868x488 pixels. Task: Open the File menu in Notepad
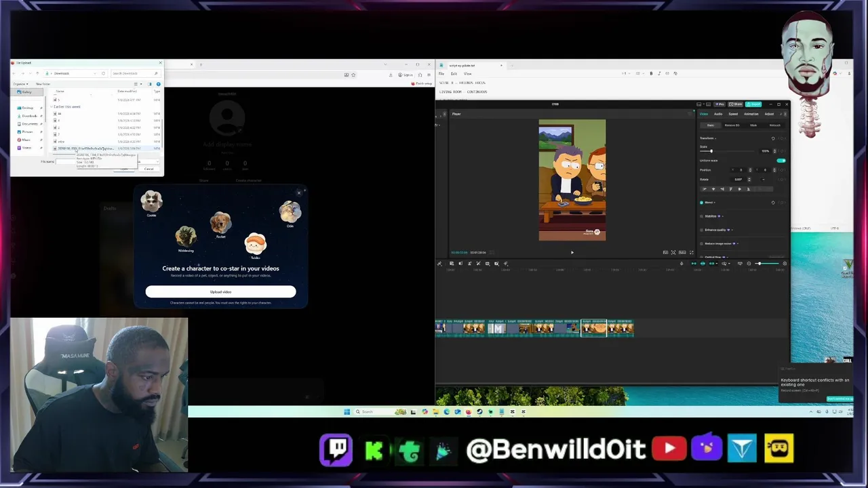click(x=441, y=73)
